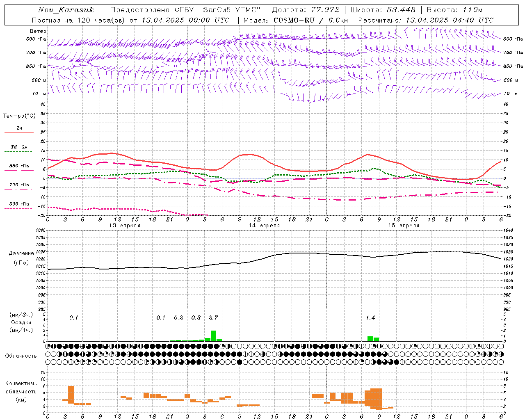Image resolution: width=525 pixels, height=420 pixels.
Task: Click the dash-dot line under legend 700 гПа
Action: (x=19, y=190)
